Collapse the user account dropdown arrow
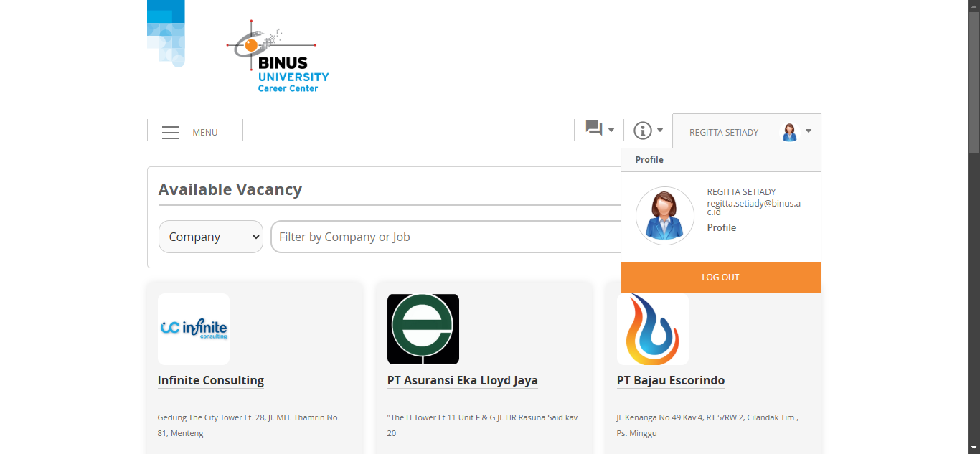Viewport: 980px width, 454px height. click(809, 131)
